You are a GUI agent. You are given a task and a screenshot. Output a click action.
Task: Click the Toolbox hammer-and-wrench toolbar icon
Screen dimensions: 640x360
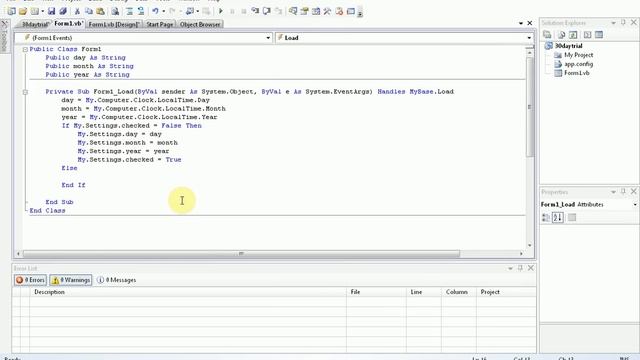coord(327,11)
